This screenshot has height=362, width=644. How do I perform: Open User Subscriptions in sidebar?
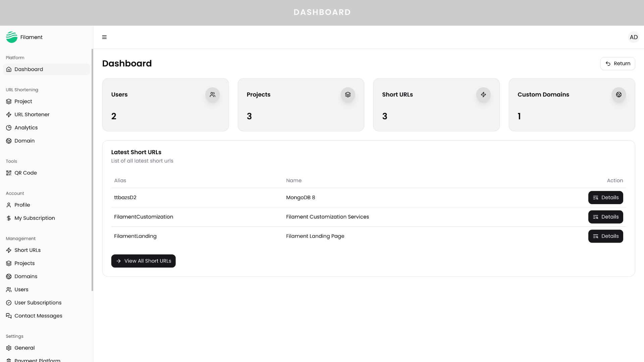coord(38,303)
